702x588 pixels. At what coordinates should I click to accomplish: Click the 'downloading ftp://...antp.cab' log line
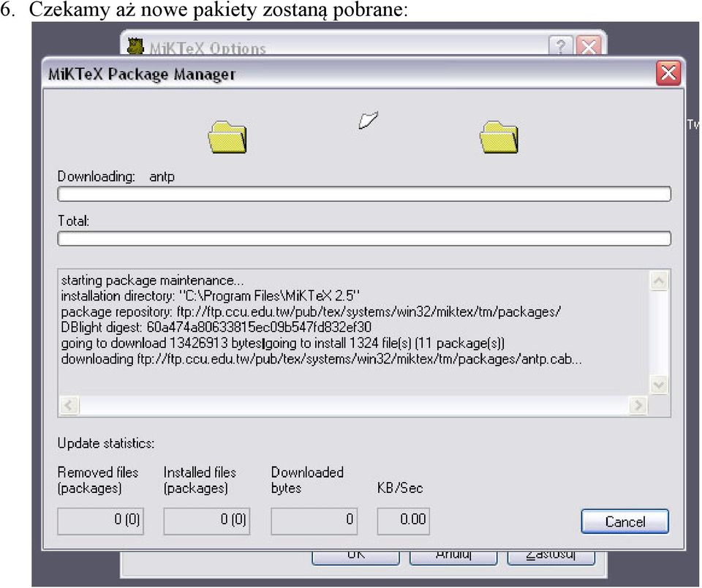pyautogui.click(x=321, y=358)
